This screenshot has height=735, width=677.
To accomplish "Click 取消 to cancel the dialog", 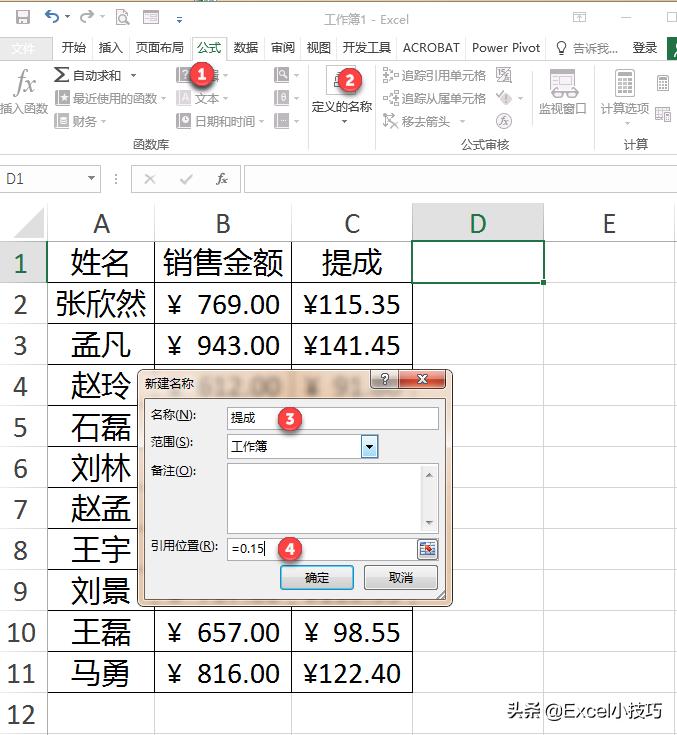I will click(x=401, y=578).
